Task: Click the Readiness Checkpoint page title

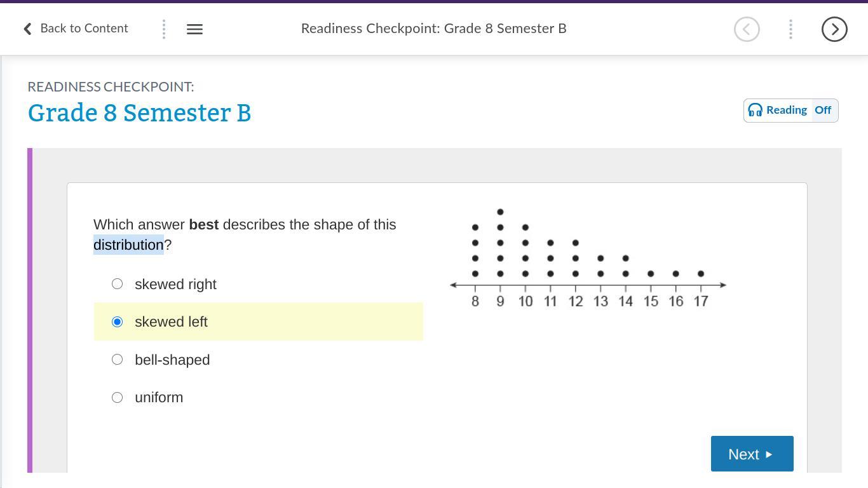Action: tap(433, 29)
